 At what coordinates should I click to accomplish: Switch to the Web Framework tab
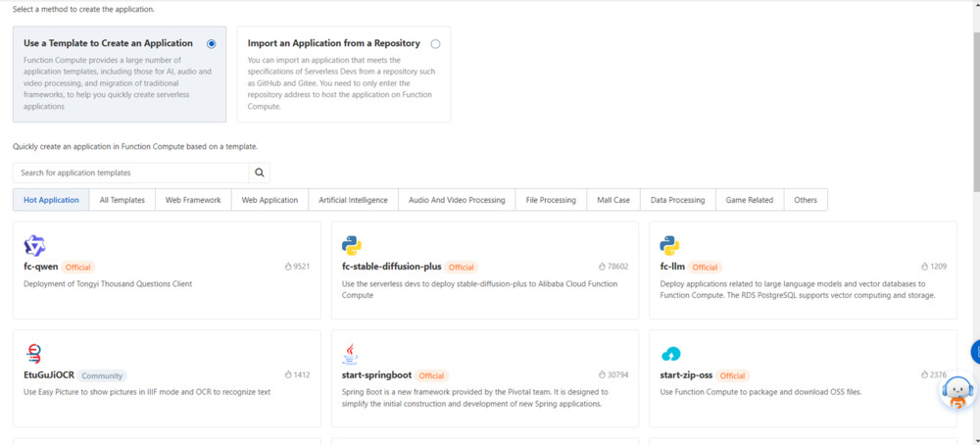pyautogui.click(x=193, y=200)
